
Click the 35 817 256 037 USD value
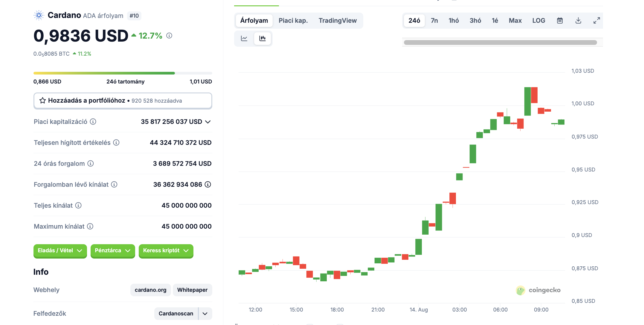(x=171, y=122)
